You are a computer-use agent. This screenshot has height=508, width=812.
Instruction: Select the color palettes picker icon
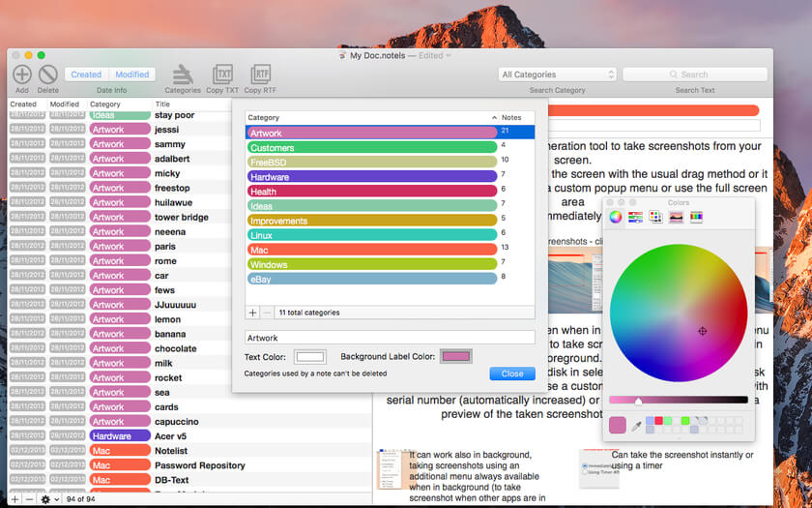[655, 217]
